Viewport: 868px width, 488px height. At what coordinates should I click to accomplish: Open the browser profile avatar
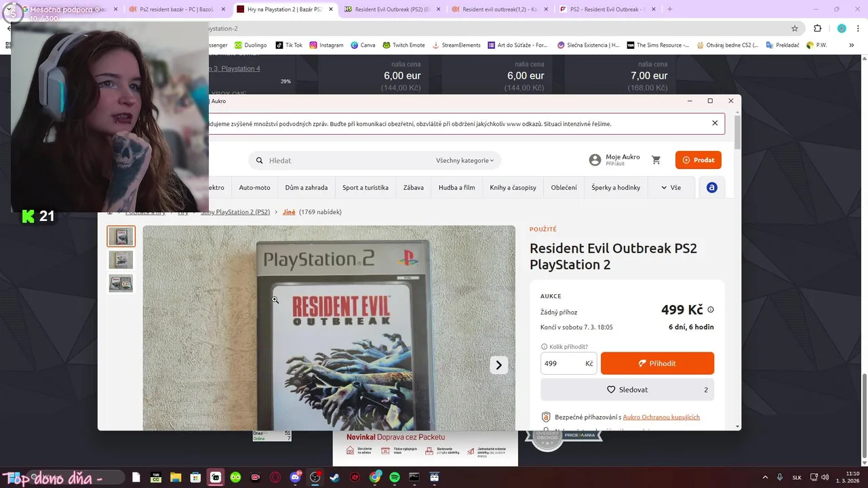pyautogui.click(x=842, y=28)
